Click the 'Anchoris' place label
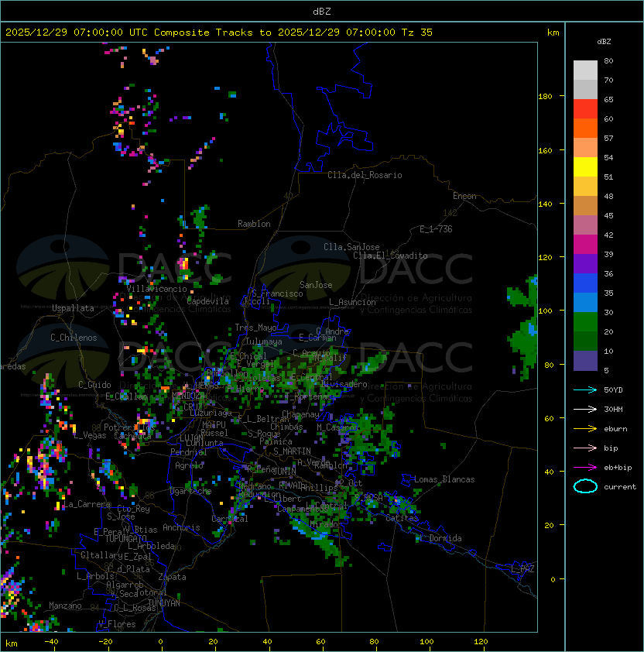The image size is (644, 652). [x=181, y=527]
